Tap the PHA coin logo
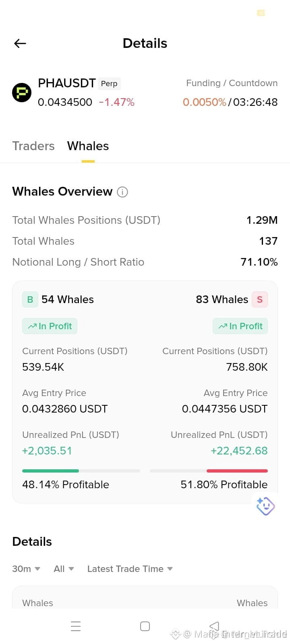290x644 pixels. pos(22,93)
